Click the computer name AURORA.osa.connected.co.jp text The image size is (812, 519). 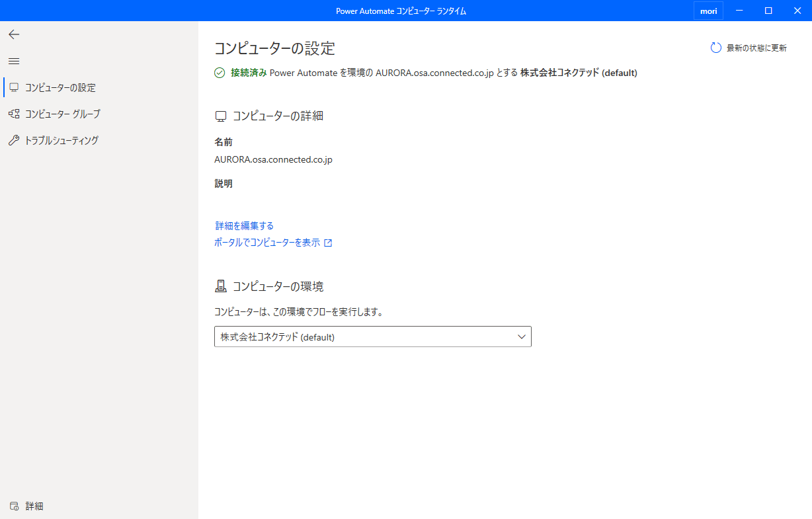273,159
